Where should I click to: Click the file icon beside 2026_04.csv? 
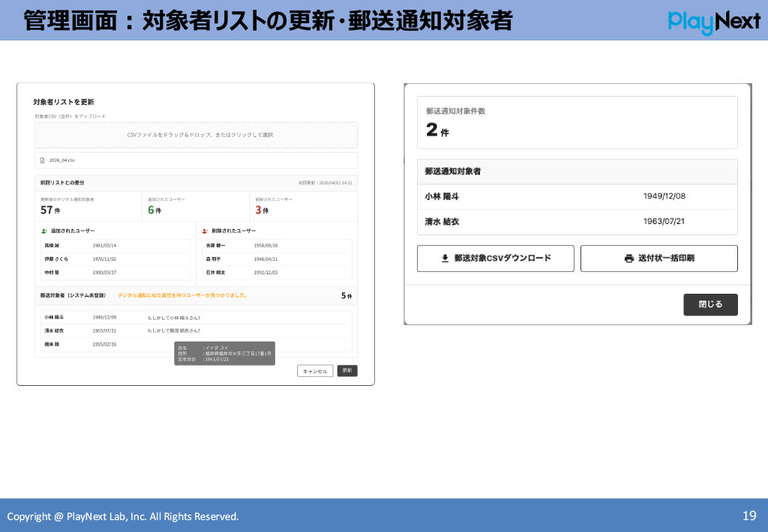(x=43, y=160)
